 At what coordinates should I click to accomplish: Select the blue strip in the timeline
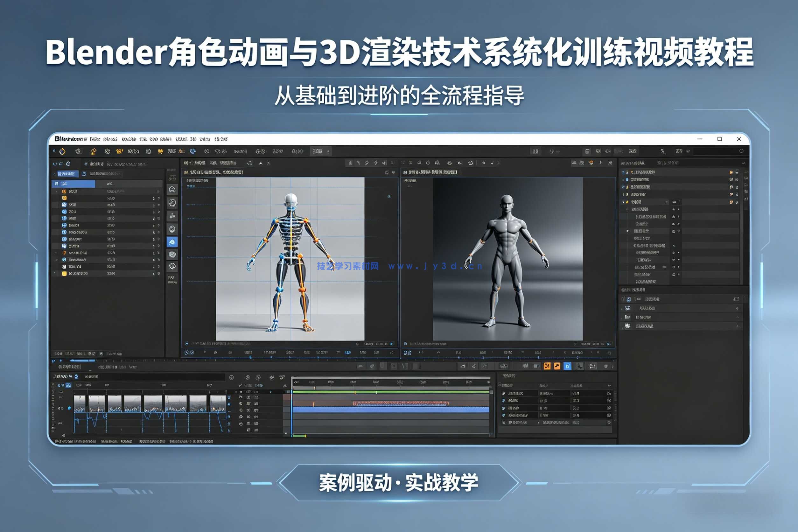click(391, 409)
